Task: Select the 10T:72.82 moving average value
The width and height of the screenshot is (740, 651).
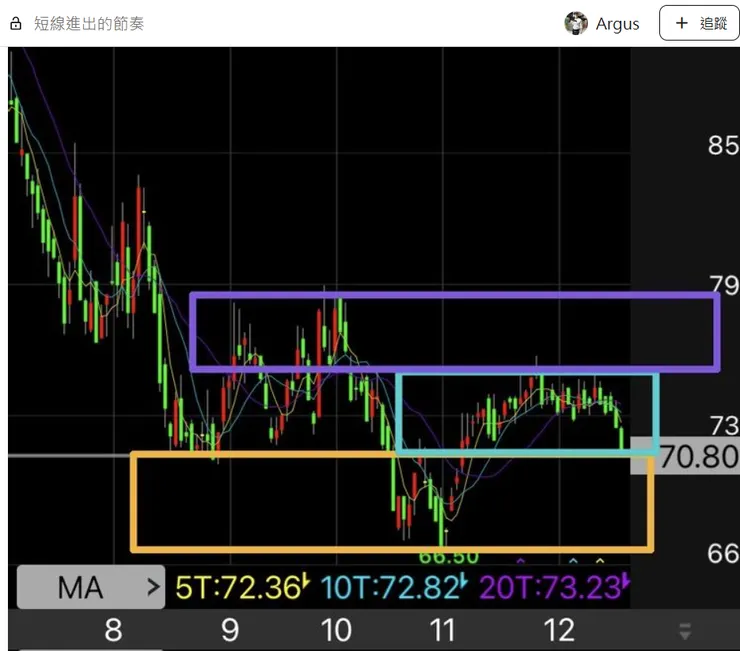Action: click(x=394, y=587)
